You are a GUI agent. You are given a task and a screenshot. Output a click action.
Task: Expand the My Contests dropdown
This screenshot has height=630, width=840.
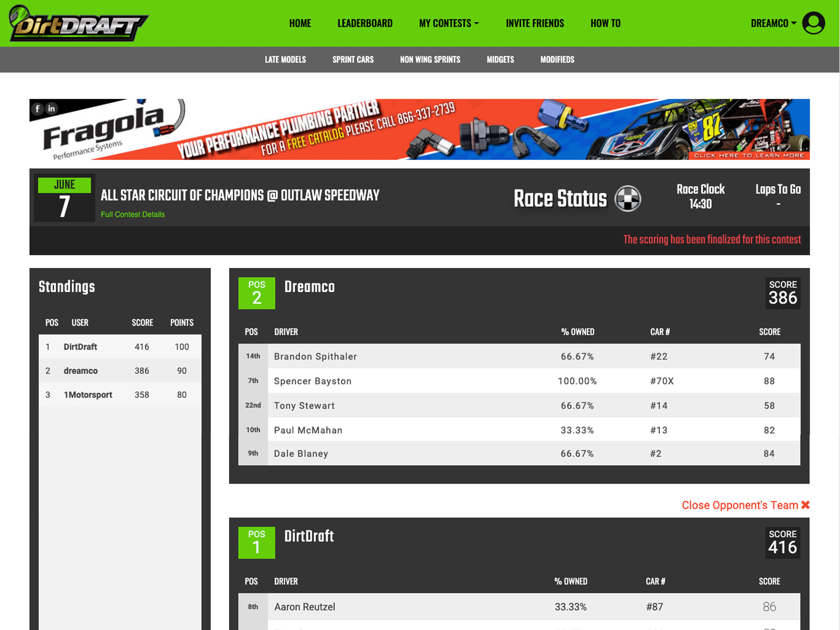[449, 23]
